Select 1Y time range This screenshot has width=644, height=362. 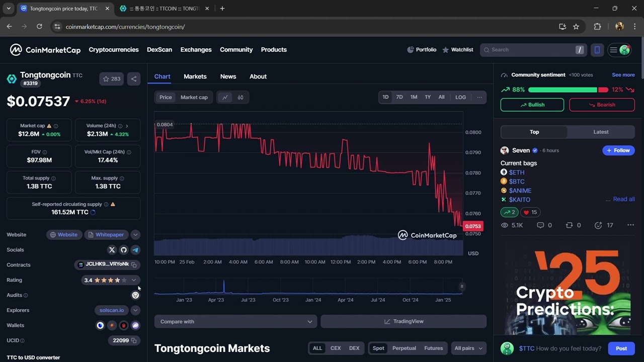pyautogui.click(x=428, y=97)
